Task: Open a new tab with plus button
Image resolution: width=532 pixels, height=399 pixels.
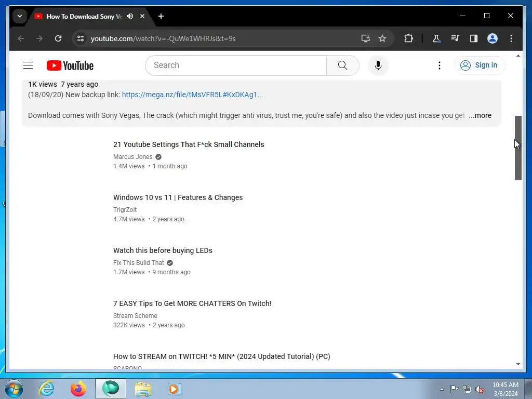Action: pos(161,16)
